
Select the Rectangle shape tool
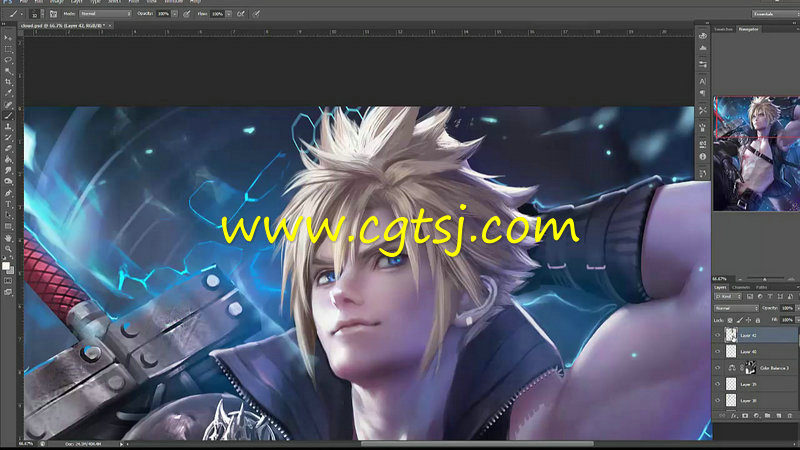(8, 227)
